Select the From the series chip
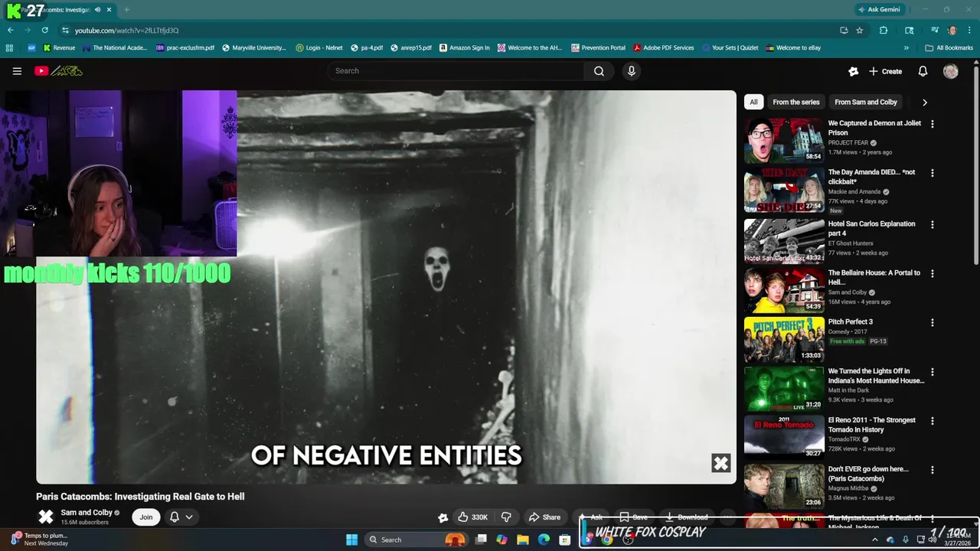The height and width of the screenshot is (551, 980). coord(796,102)
